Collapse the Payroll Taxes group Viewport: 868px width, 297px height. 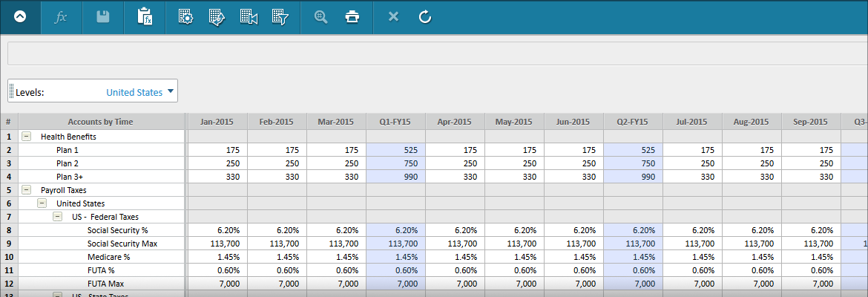coord(26,190)
